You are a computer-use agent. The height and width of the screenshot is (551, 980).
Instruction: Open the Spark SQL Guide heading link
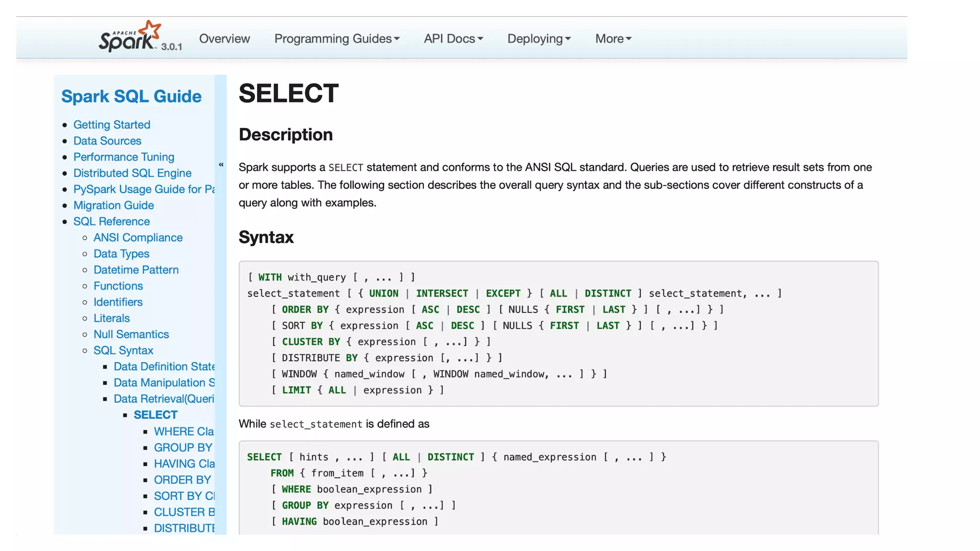tap(132, 96)
